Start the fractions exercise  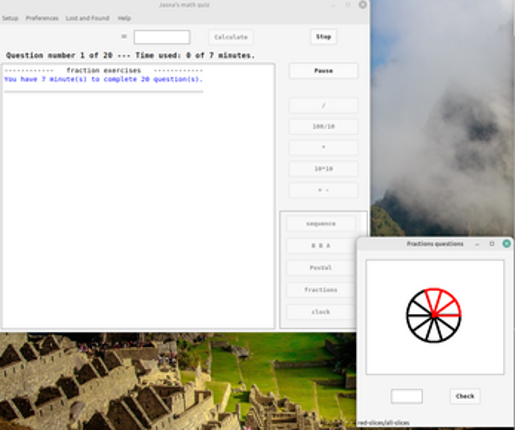(321, 290)
